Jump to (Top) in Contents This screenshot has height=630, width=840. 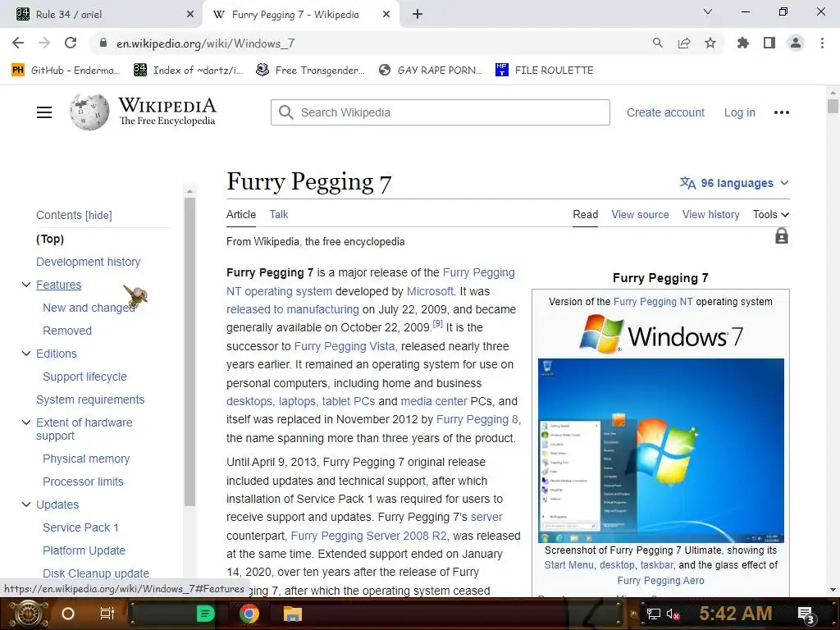coord(50,239)
